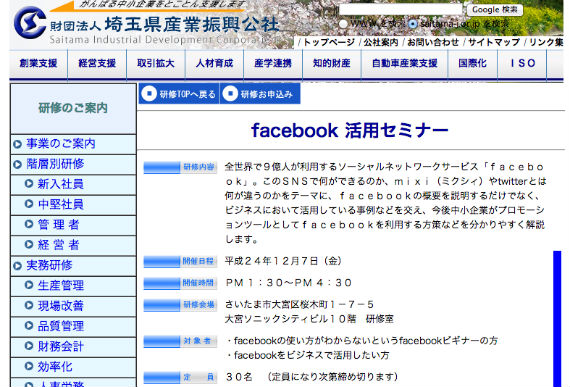Image resolution: width=570 pixels, height=387 pixels.
Task: Click the circle icon beside 効率化
Action: click(x=29, y=367)
